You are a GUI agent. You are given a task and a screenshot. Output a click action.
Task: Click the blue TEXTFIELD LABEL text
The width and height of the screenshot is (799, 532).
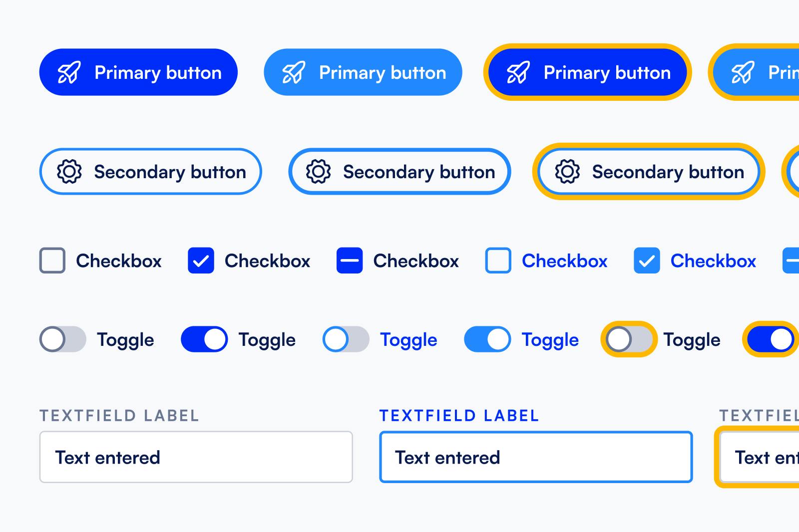tap(459, 415)
